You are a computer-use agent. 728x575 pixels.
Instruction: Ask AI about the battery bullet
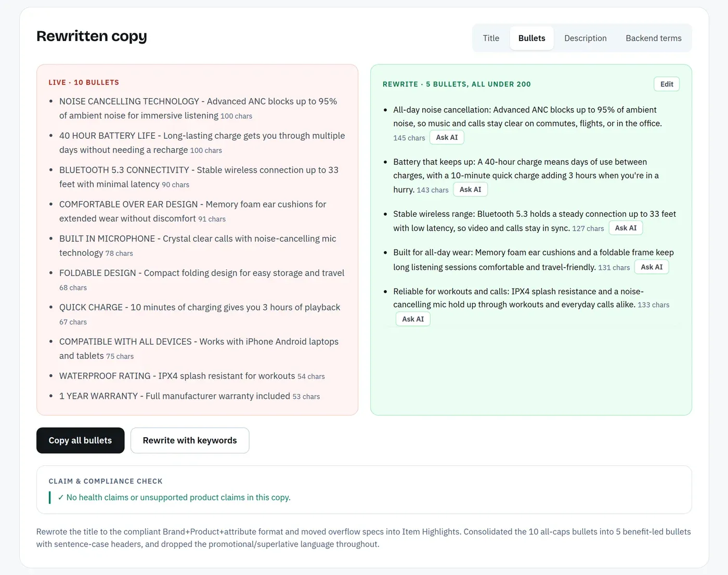(470, 189)
